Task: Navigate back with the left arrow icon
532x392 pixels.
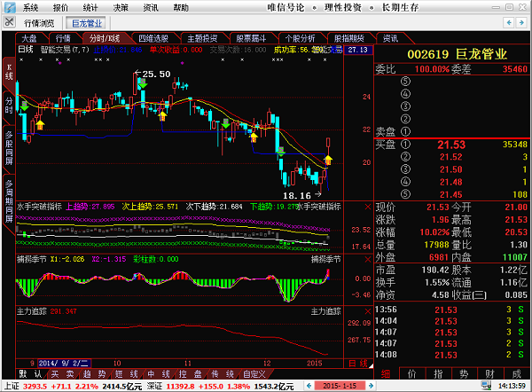Action: pos(509,23)
